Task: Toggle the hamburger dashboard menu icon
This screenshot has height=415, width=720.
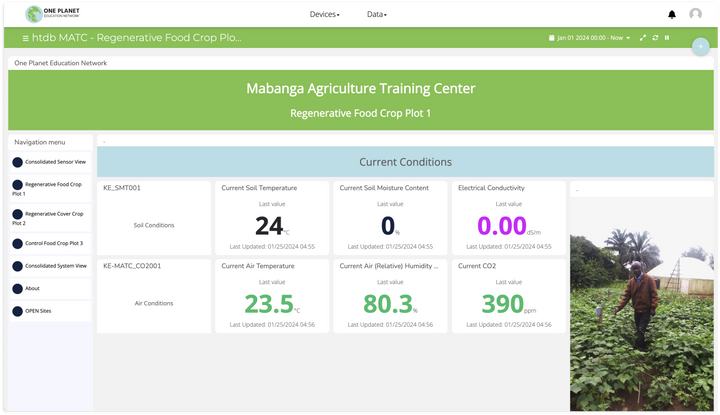Action: tap(25, 38)
